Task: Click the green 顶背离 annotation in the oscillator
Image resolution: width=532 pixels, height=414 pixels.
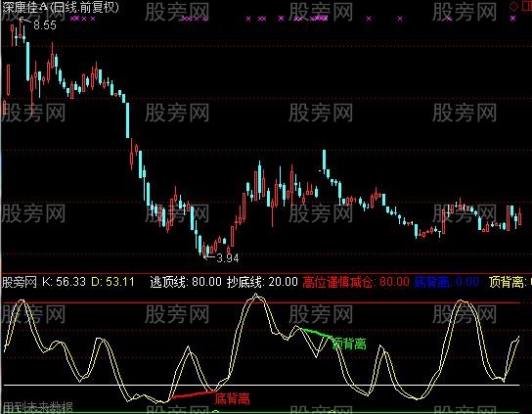Action: pyautogui.click(x=349, y=344)
